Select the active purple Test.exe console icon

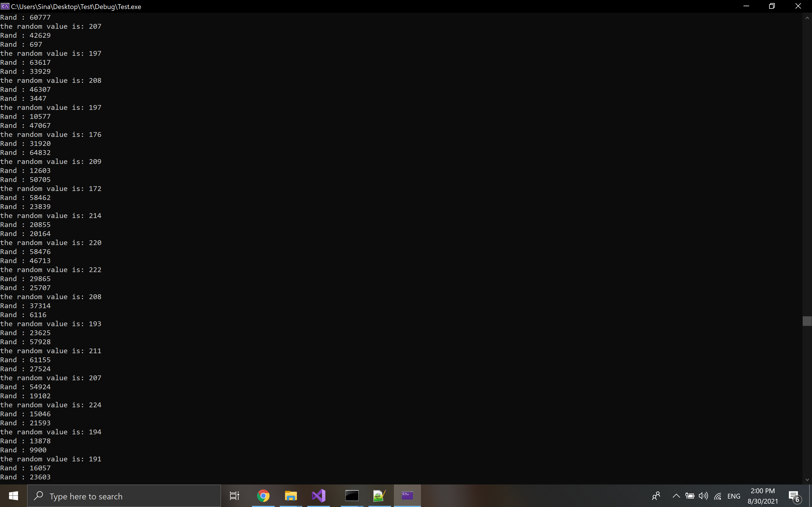pos(407,496)
